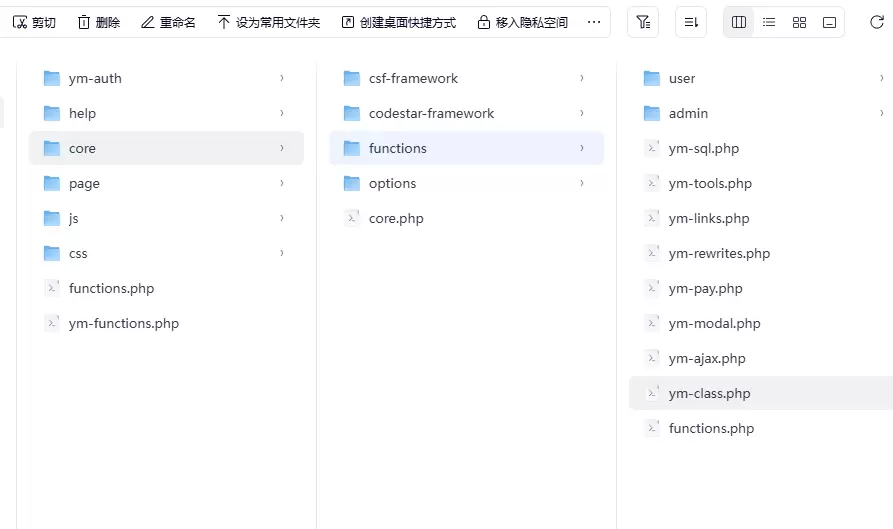
Task: Expand the core folder chevron
Action: point(282,148)
